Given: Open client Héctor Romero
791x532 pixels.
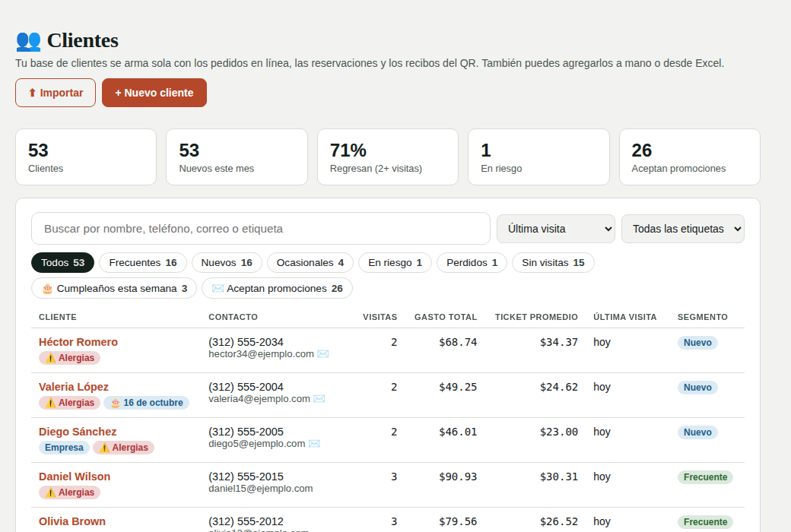Looking at the screenshot, I should (78, 342).
